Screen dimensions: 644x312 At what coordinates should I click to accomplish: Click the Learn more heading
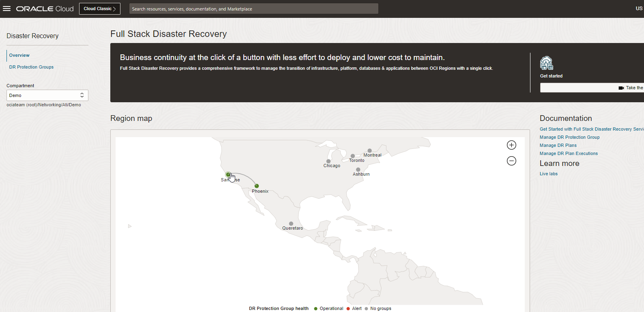[560, 164]
